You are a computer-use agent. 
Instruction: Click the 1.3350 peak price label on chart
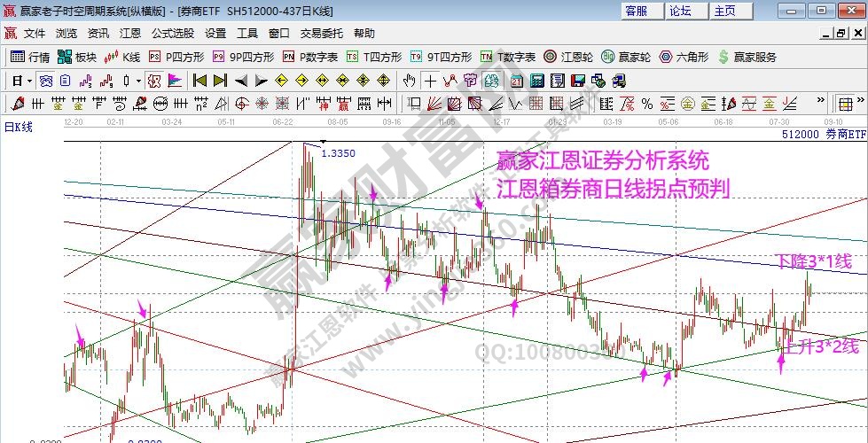point(338,153)
